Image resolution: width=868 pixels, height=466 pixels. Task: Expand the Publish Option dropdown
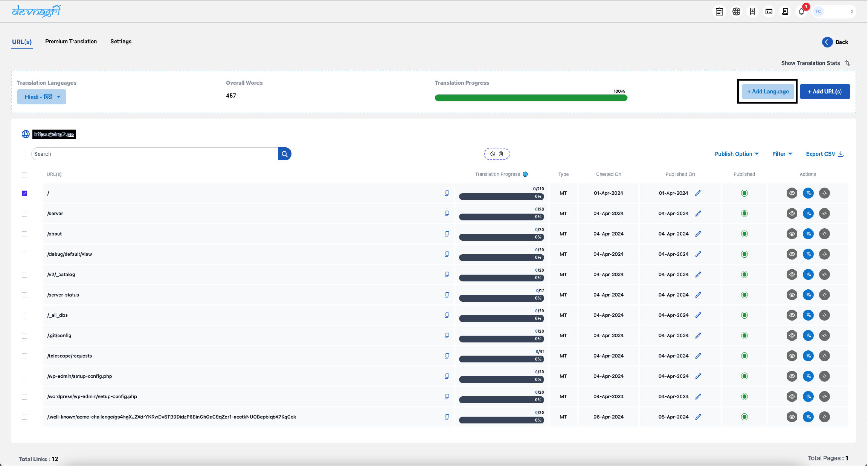tap(737, 154)
